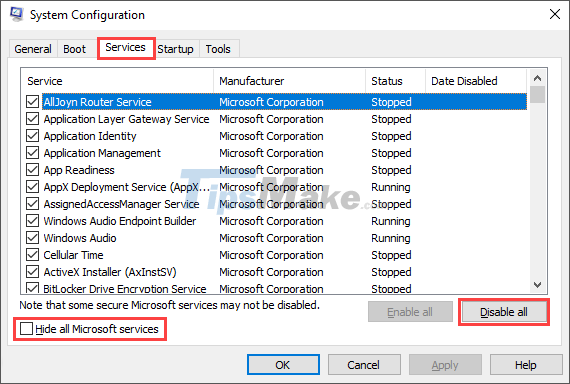Viewport: 570px width, 384px height.
Task: Uncheck the ActiveX Installer (AxInstSV) checkbox
Action: pyautogui.click(x=32, y=272)
